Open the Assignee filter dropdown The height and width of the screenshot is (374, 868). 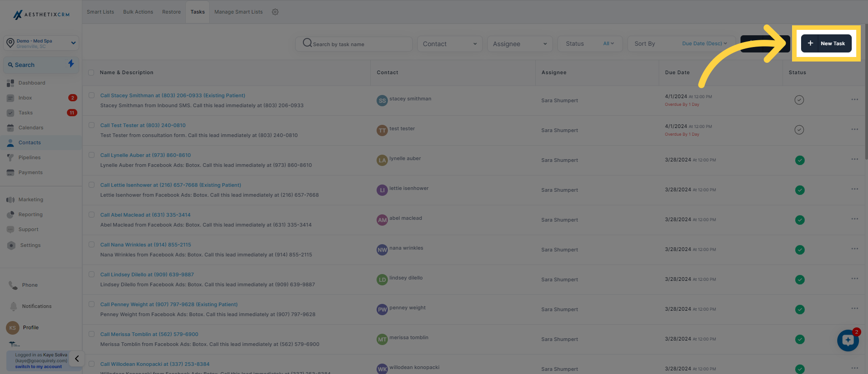520,44
